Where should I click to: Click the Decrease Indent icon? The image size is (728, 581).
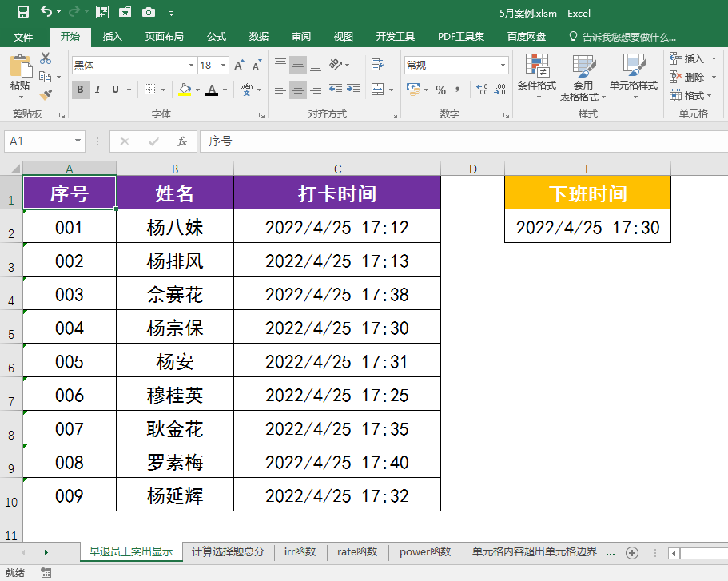(335, 90)
